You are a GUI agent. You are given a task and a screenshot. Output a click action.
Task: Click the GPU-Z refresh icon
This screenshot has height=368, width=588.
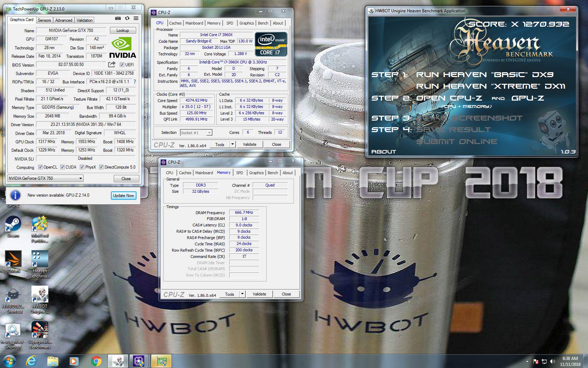point(127,18)
